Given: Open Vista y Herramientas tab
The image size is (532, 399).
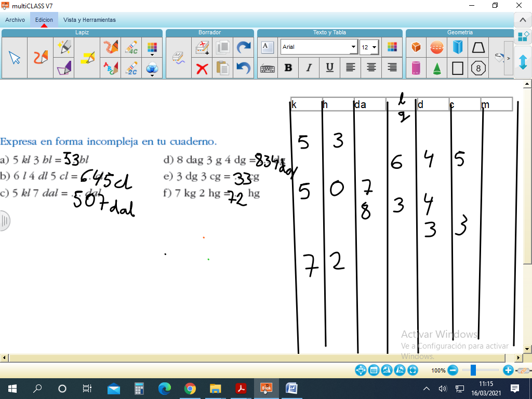Looking at the screenshot, I should tap(89, 20).
